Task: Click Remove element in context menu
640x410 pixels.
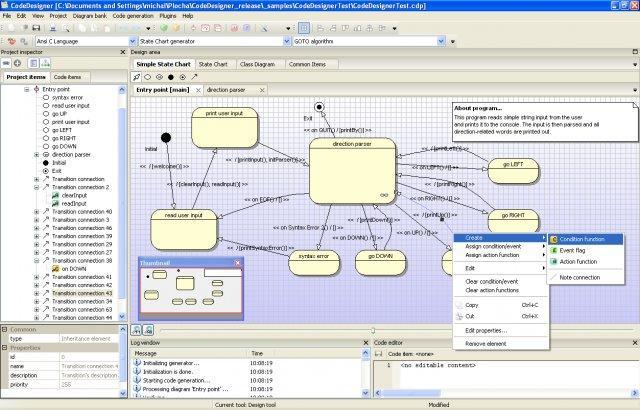Action: pos(501,344)
